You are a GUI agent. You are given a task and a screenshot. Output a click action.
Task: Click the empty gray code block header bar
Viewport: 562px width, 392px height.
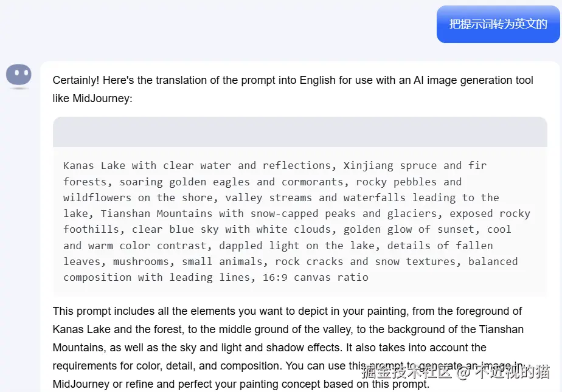point(300,132)
